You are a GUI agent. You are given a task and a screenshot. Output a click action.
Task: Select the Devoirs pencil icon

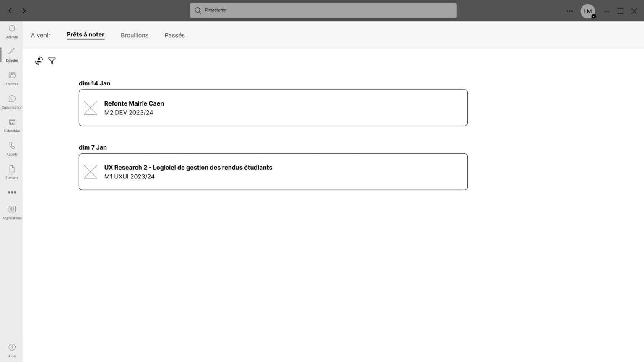point(12,52)
